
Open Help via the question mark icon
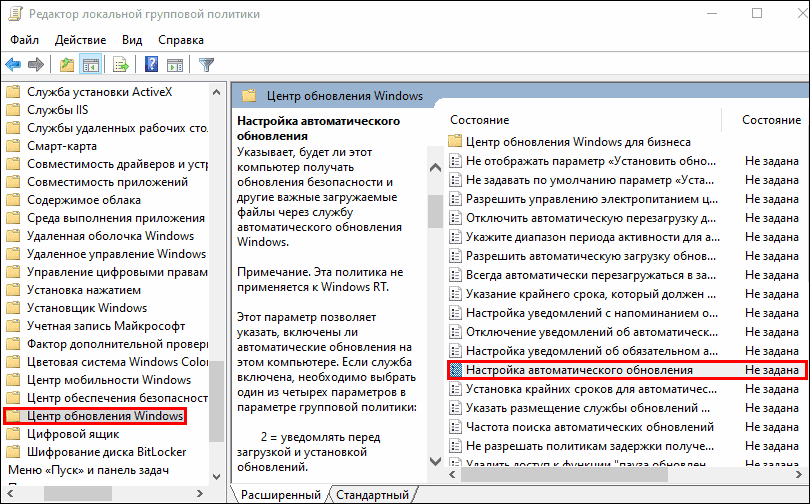click(x=151, y=65)
